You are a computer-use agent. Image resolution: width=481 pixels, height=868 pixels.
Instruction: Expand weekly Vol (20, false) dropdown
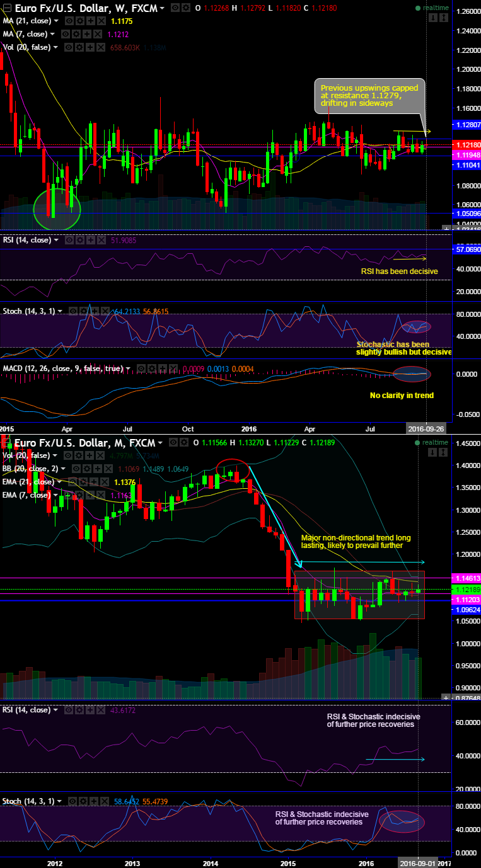56,47
